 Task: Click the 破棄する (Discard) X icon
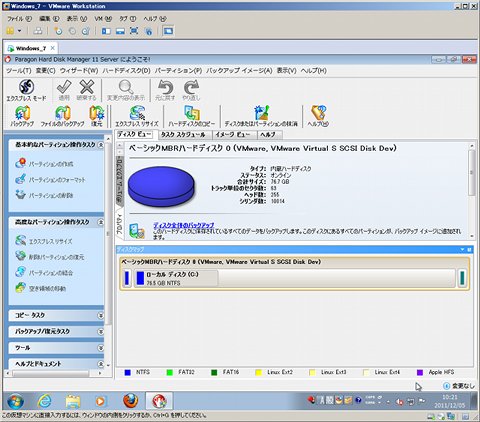87,87
